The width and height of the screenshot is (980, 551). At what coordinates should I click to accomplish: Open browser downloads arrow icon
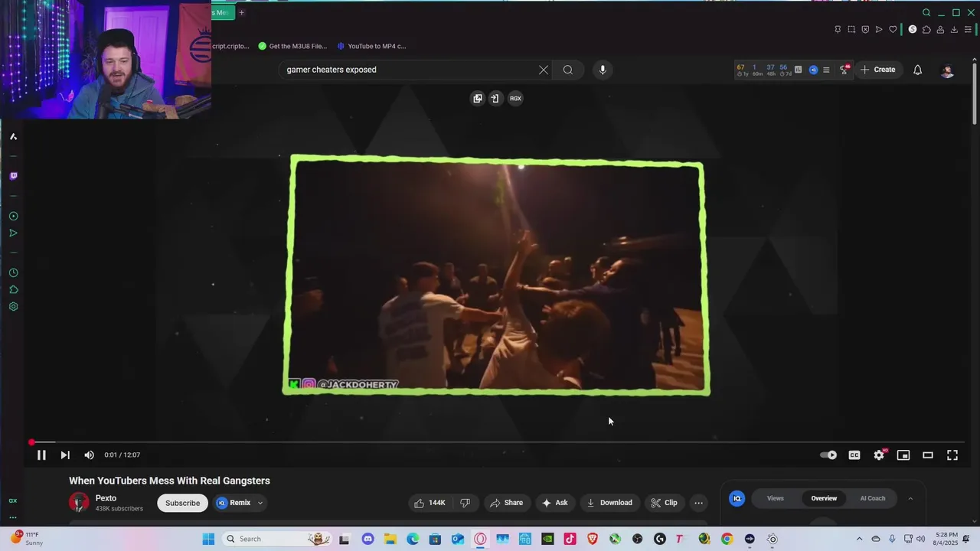[954, 29]
